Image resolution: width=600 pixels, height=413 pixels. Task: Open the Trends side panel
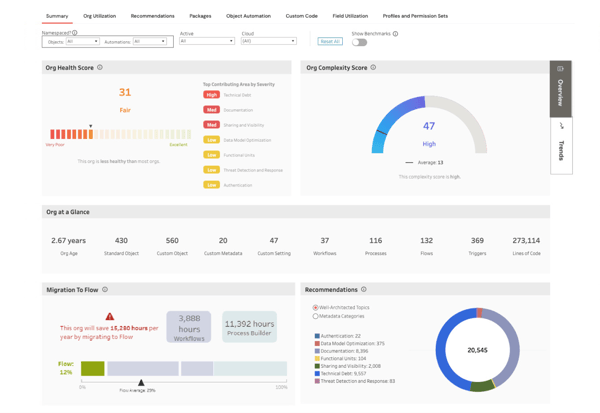coord(561,145)
